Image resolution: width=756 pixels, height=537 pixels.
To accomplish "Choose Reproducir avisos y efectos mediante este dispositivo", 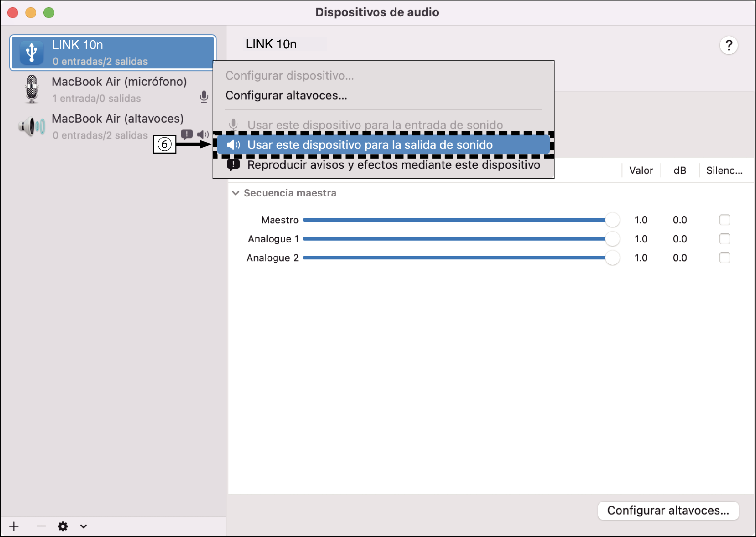I will [393, 165].
